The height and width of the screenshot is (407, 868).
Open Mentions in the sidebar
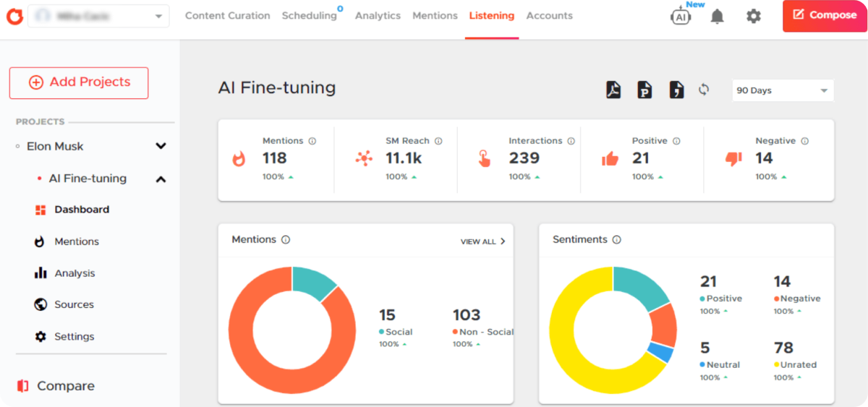77,241
